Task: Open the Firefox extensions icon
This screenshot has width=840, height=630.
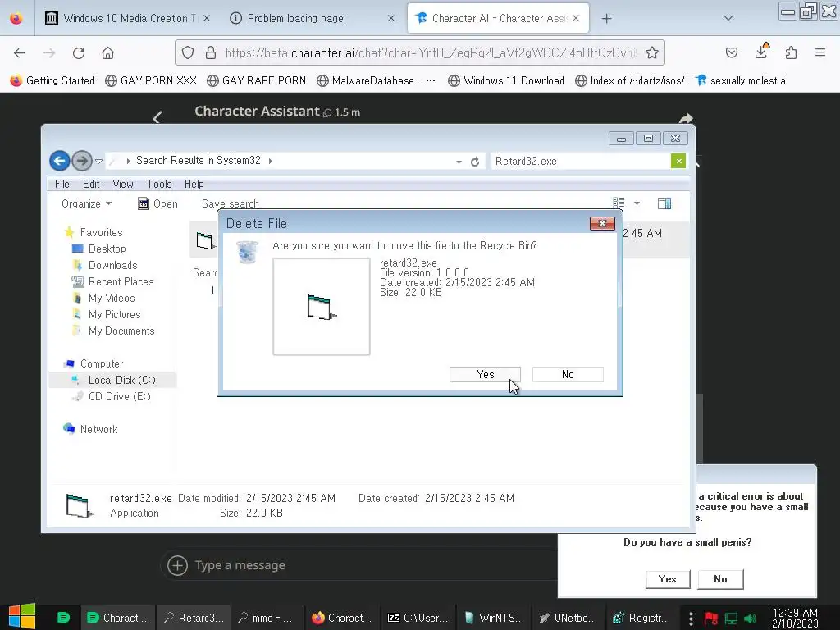Action: tap(791, 52)
